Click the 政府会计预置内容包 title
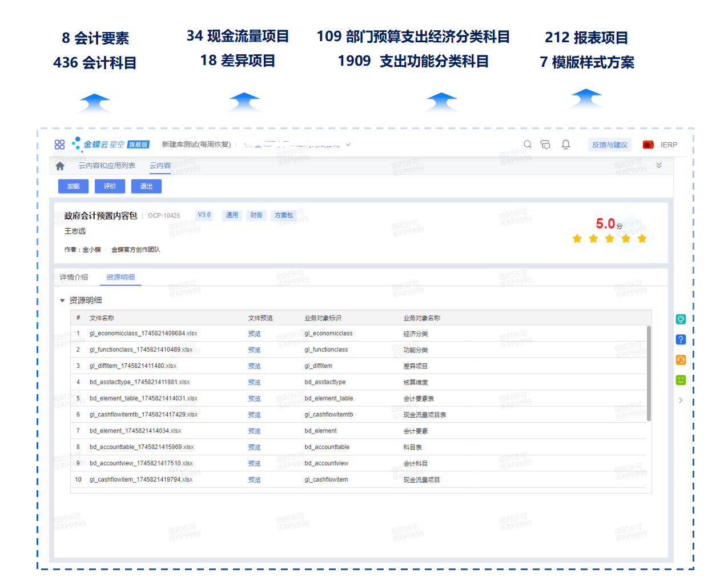Screen dimensions: 728x585 coord(100,215)
